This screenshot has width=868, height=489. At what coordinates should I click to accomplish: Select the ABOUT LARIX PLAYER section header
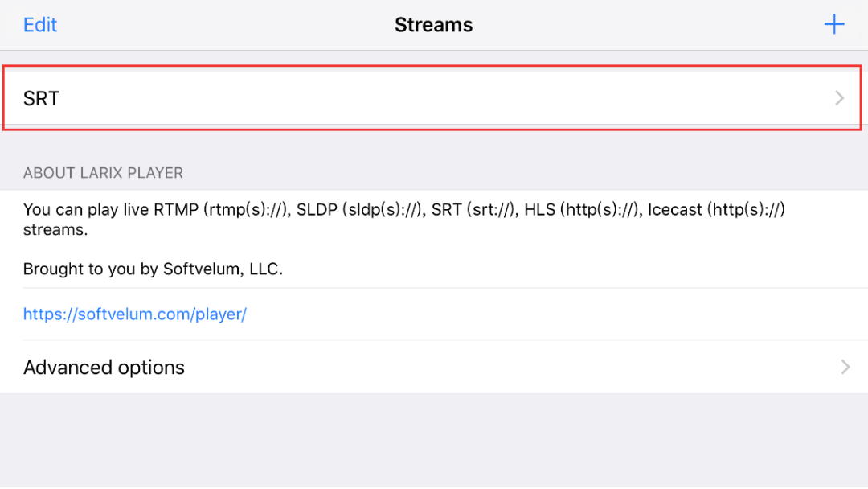[x=103, y=173]
